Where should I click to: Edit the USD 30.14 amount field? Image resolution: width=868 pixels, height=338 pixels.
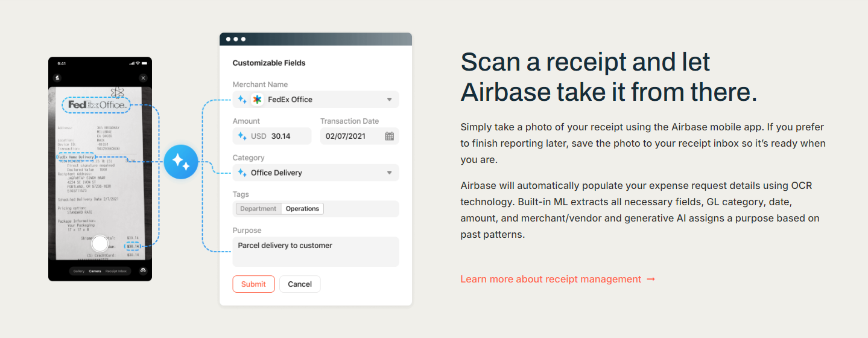pyautogui.click(x=272, y=136)
